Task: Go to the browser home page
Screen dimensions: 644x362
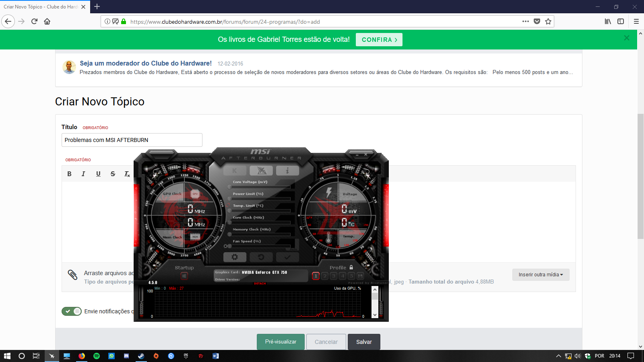Action: click(x=47, y=21)
